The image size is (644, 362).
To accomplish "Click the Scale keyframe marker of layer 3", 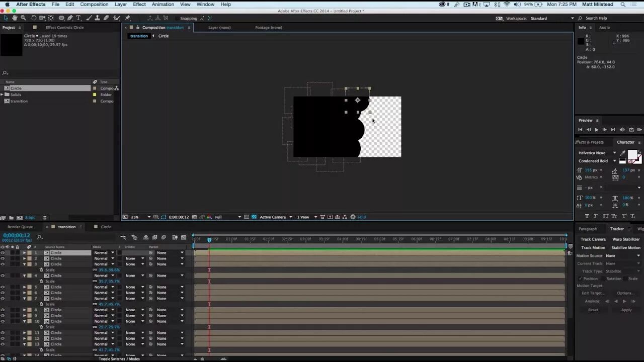I will [209, 270].
